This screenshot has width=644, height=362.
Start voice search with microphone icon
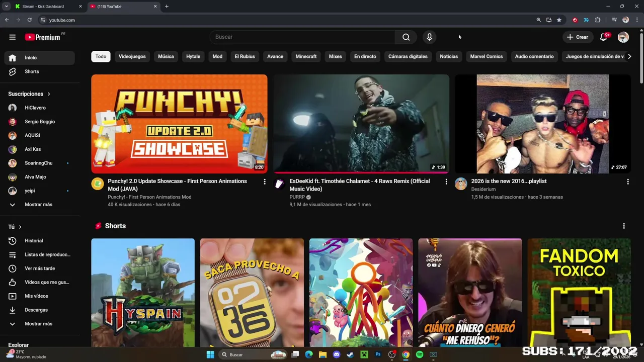click(429, 37)
